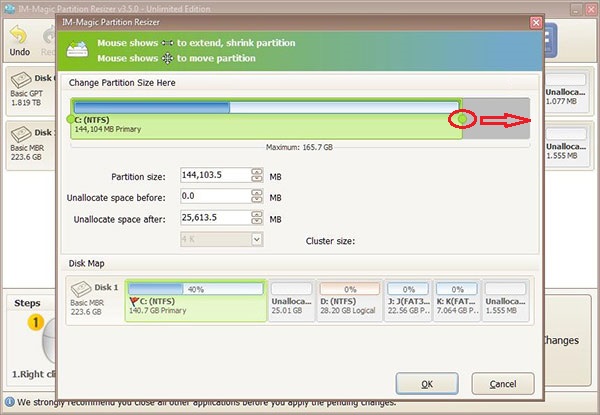Viewport: 600px width, 415px height.
Task: Select Unallocated 1.555 MB block in Disk Map
Action: pyautogui.click(x=505, y=301)
